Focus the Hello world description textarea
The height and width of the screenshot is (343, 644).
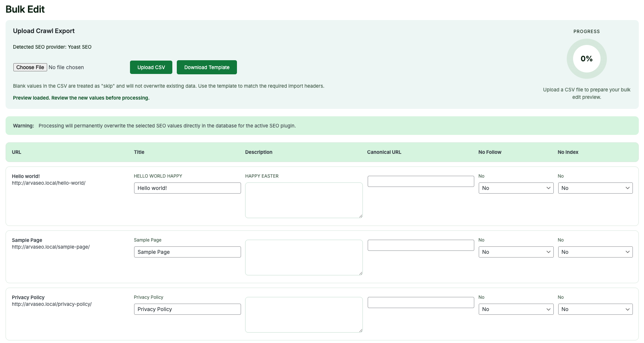[x=303, y=200]
